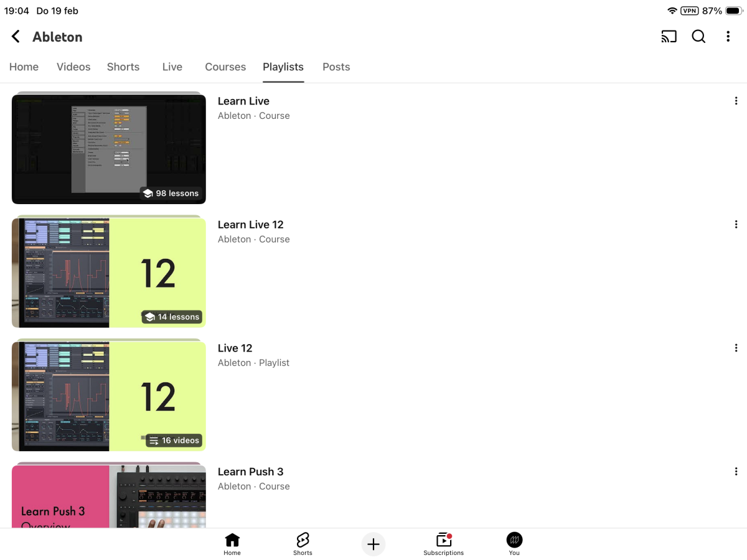This screenshot has width=747, height=560.
Task: Switch to the Posts tab
Action: [336, 67]
